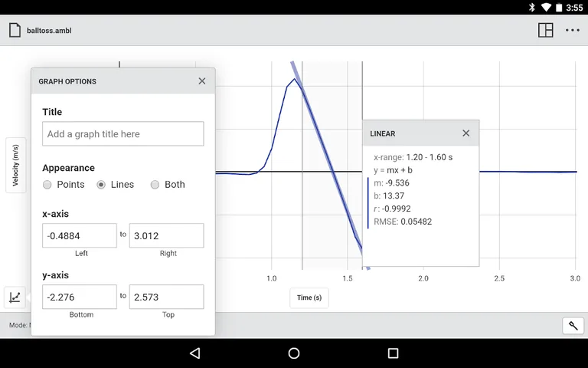Viewport: 588px width, 368px height.
Task: Click the RMSE: 0.05482 value
Action: [403, 222]
